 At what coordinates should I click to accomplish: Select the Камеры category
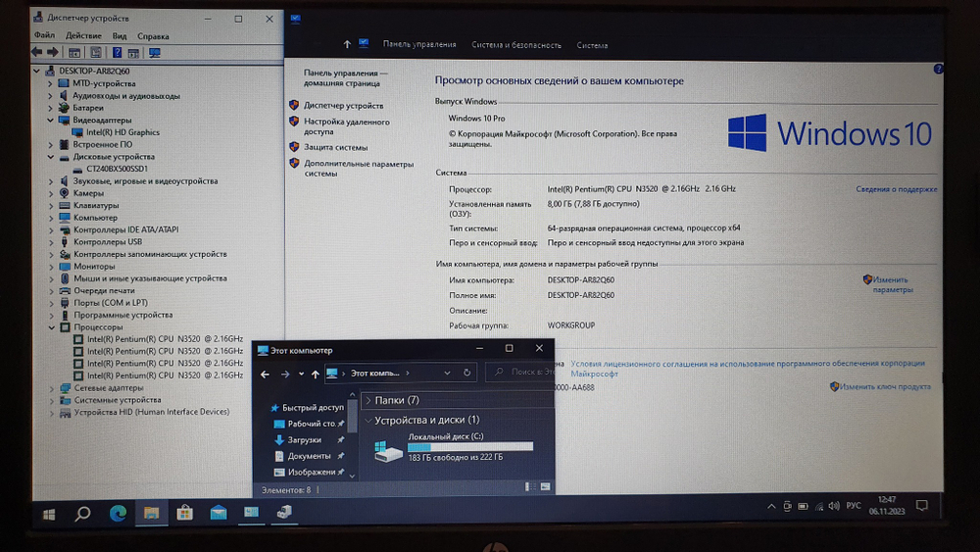pos(88,193)
